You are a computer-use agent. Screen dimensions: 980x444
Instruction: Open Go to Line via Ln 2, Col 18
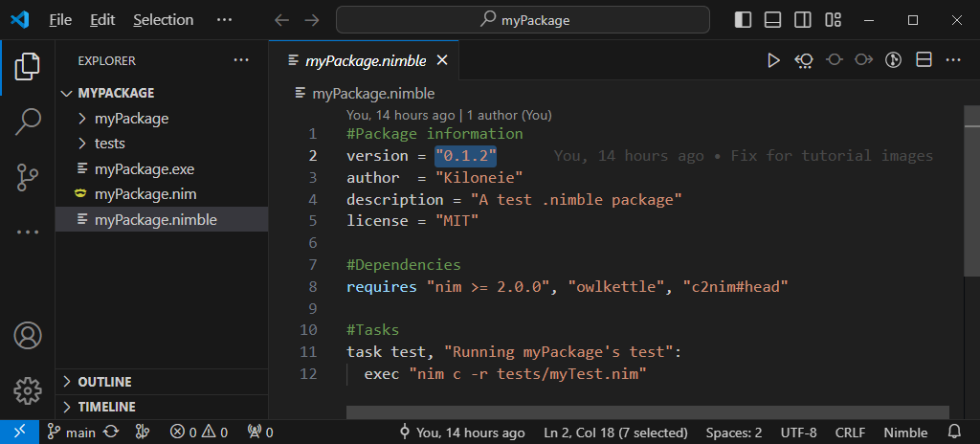tap(615, 433)
